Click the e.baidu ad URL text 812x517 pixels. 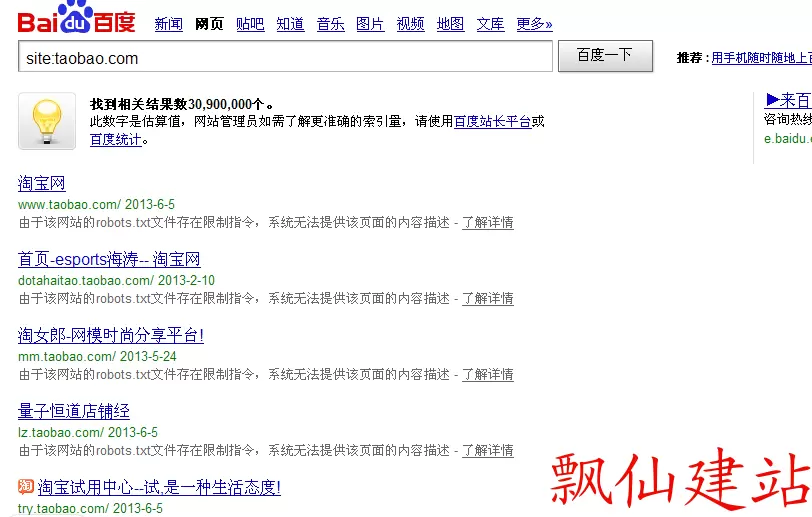(788, 138)
